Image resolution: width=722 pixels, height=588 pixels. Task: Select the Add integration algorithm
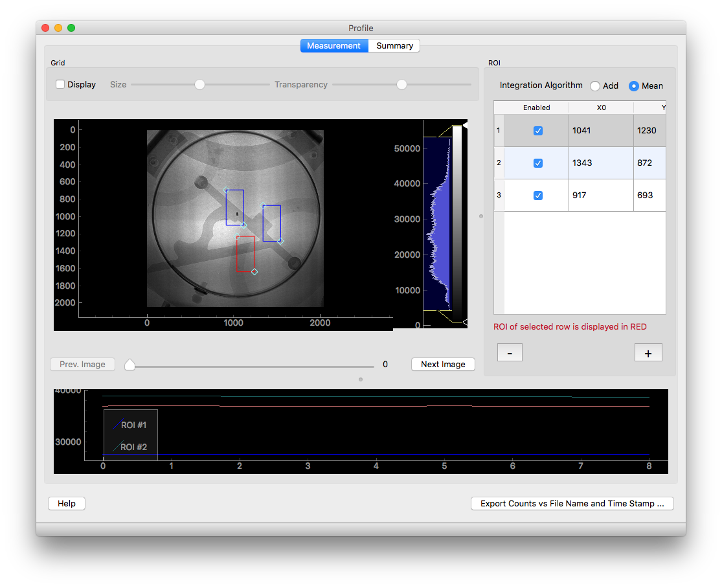tap(595, 86)
